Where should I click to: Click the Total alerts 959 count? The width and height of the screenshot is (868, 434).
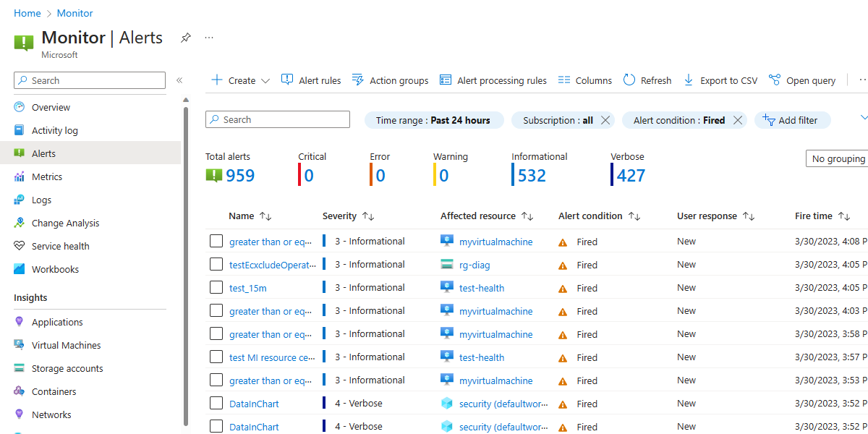tap(239, 175)
